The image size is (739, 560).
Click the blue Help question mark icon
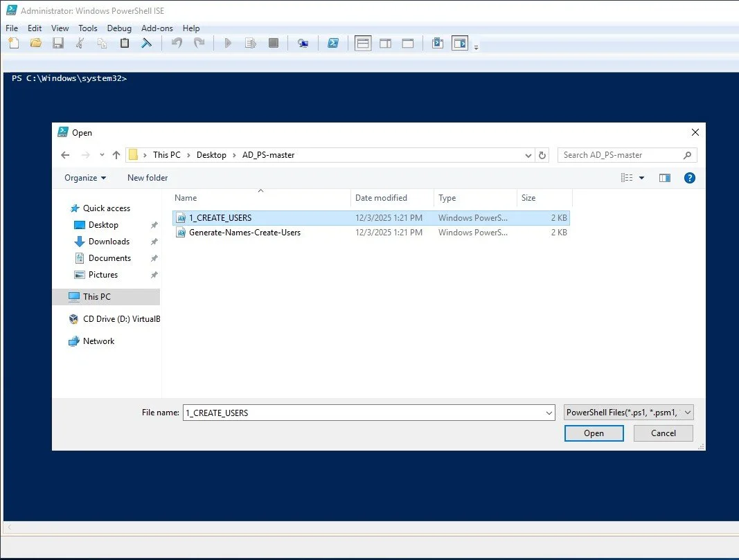tap(690, 178)
